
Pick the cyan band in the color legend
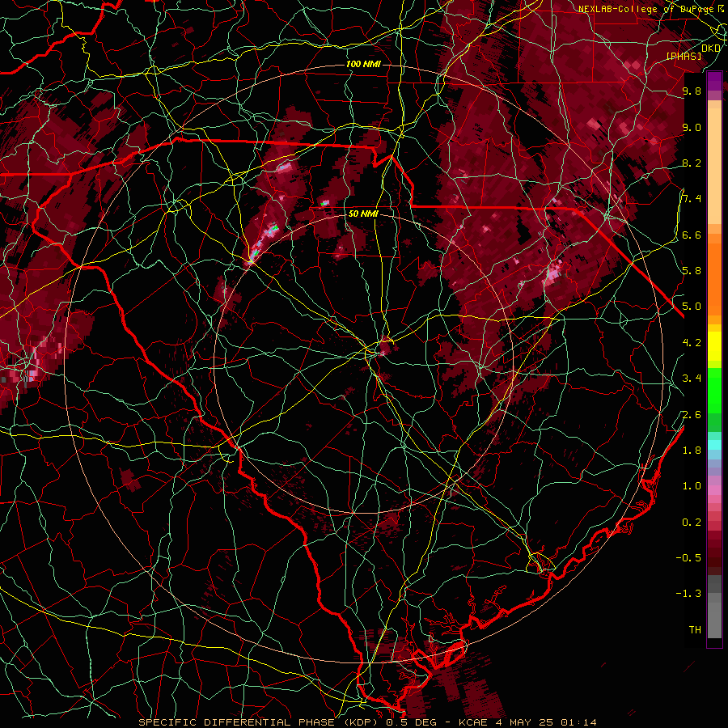pyautogui.click(x=714, y=444)
